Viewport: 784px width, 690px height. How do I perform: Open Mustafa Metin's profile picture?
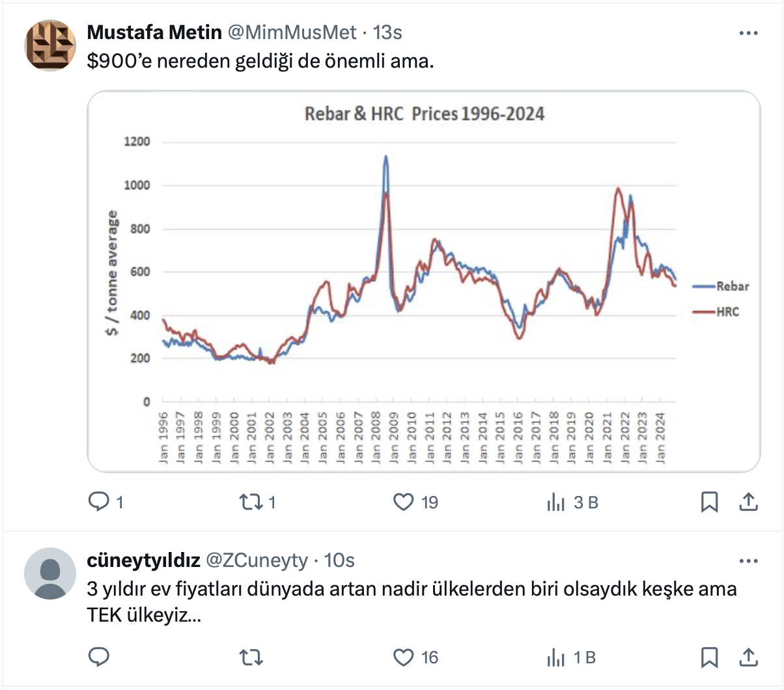click(x=50, y=46)
